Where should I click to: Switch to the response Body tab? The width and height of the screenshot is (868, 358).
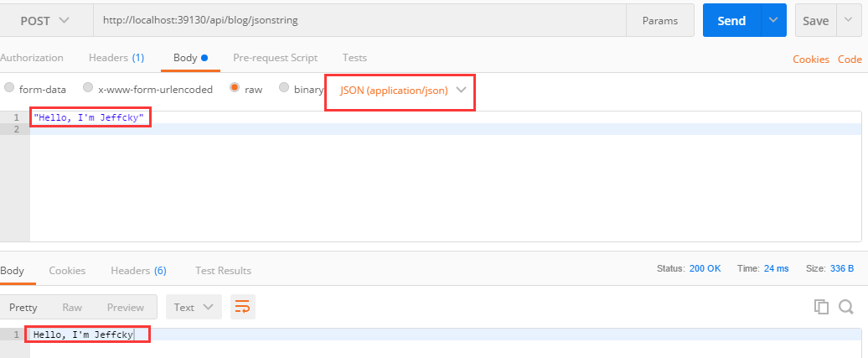pyautogui.click(x=13, y=271)
